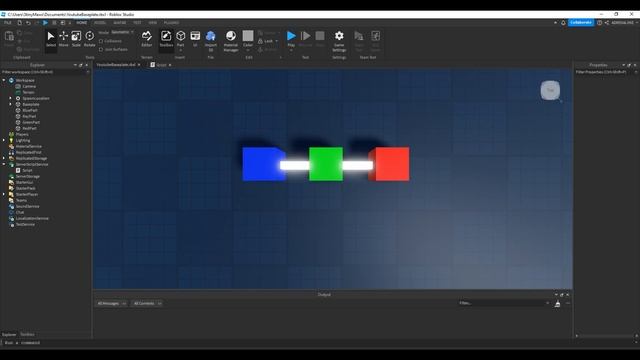The height and width of the screenshot is (360, 640).
Task: Open the All Contexts filter dropdown
Action: 148,303
